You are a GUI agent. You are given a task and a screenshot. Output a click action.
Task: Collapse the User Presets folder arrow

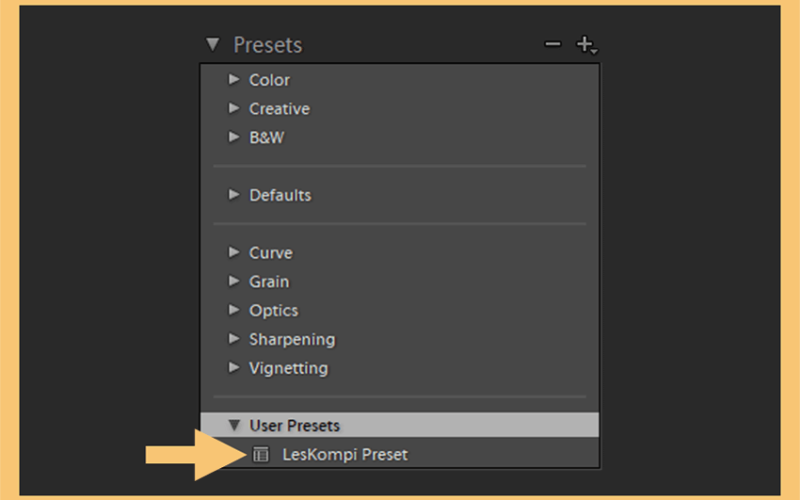234,425
